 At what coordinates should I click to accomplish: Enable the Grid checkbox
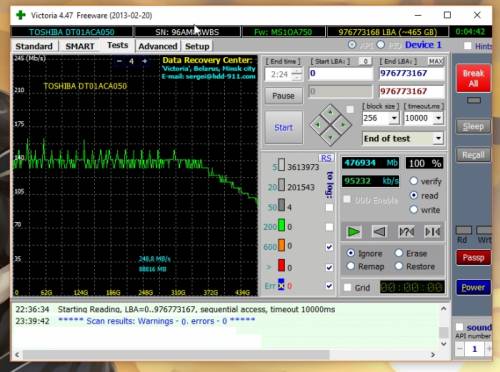coord(347,287)
